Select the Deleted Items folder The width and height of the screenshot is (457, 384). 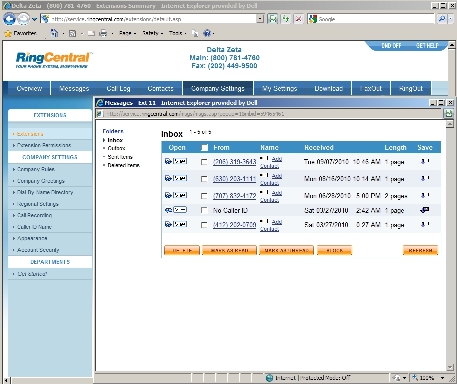pyautogui.click(x=123, y=165)
